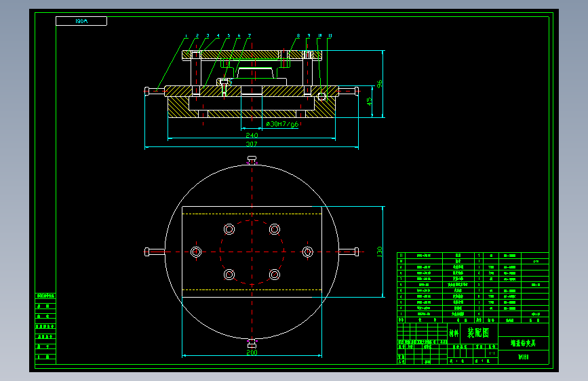This screenshot has width=588, height=381.
Task: Click part balloon number 8
Action: tap(298, 36)
